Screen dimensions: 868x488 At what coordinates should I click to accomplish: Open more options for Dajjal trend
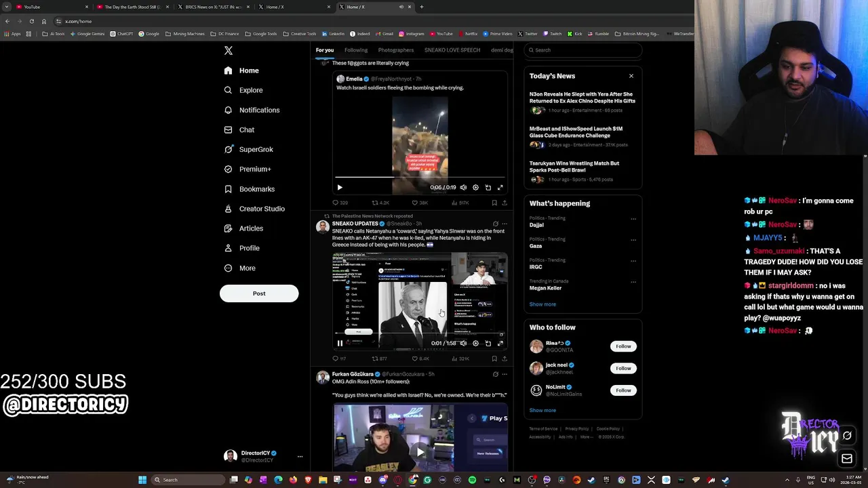pos(633,218)
